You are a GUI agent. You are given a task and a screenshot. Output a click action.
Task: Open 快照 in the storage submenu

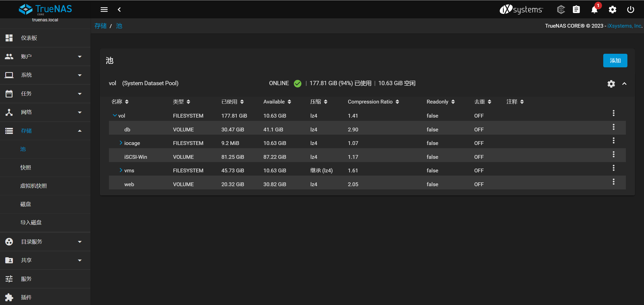pos(26,168)
